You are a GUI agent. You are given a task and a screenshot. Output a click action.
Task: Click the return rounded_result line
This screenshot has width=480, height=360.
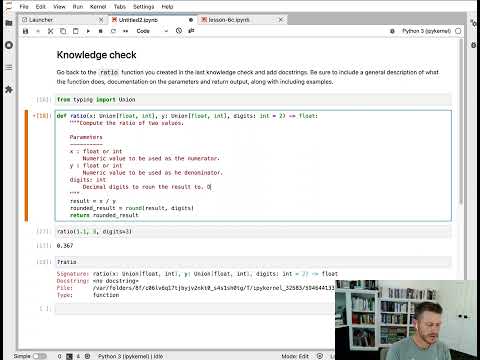pos(104,215)
